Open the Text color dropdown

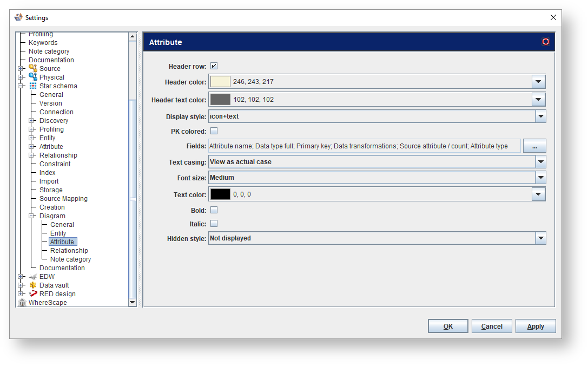[x=538, y=194]
